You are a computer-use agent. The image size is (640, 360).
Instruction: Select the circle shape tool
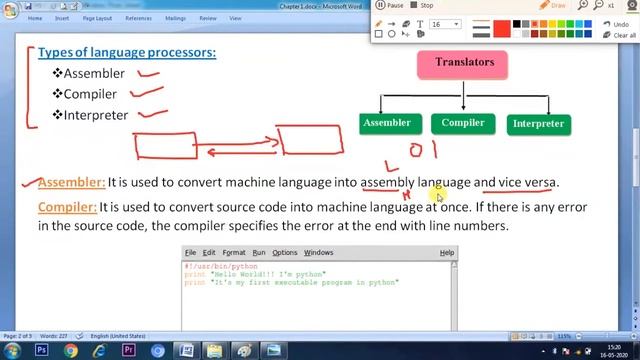tap(391, 34)
